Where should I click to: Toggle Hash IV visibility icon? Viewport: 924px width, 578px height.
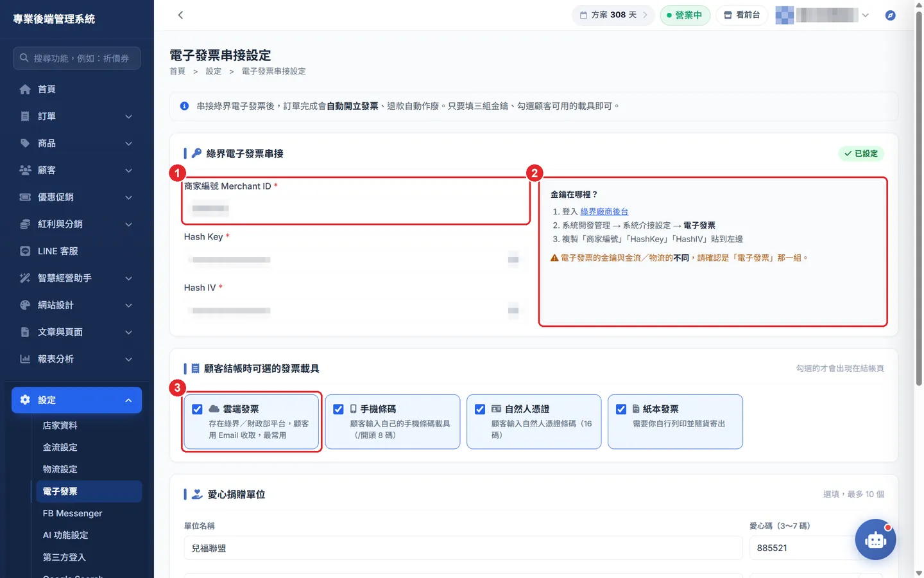(513, 311)
